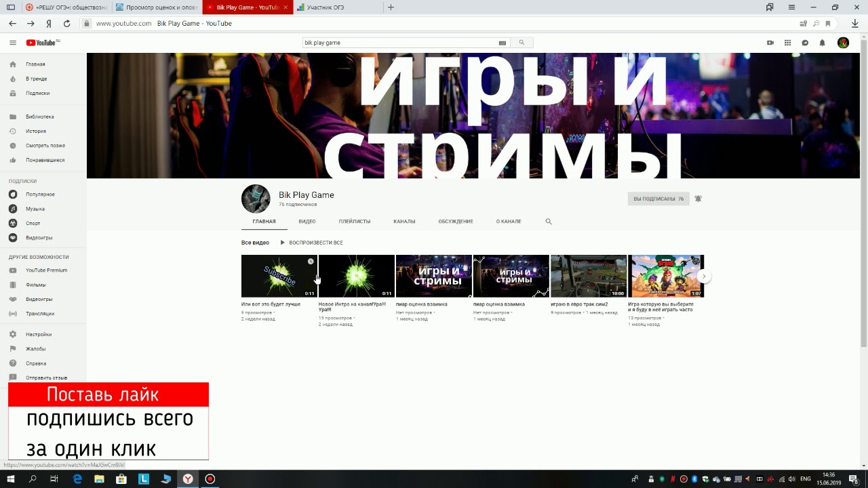Viewport: 868px width, 488px height.
Task: Open Трансляции in the sidebar
Action: point(43,313)
